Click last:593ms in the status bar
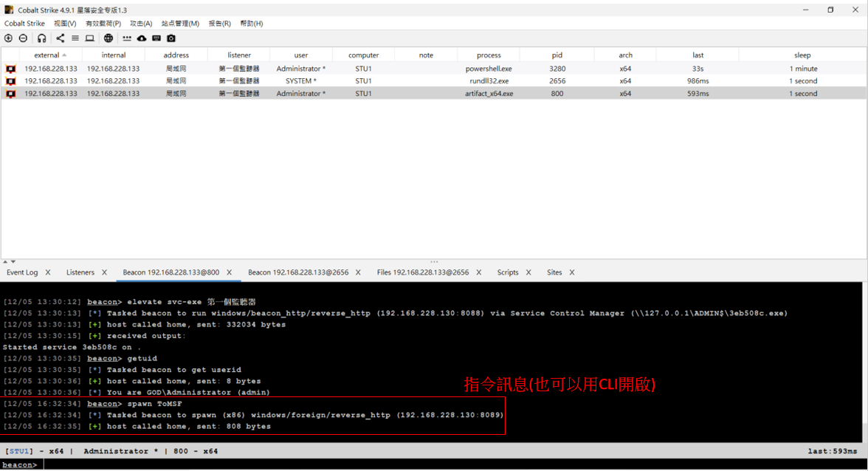The image size is (868, 471). pos(832,451)
